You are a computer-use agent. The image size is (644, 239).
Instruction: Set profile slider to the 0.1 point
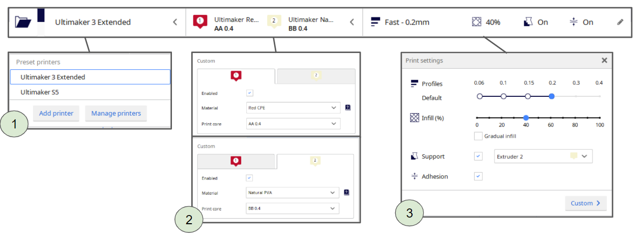pos(503,96)
